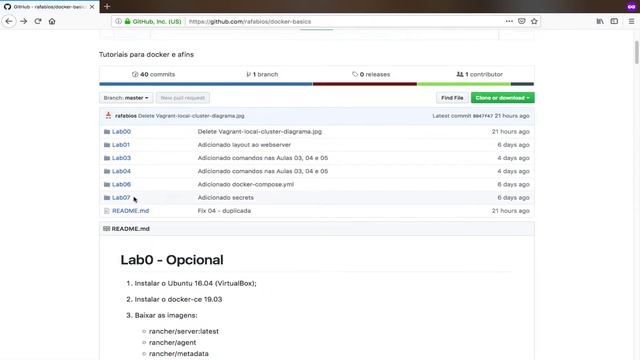View the 1 contributor tab
This screenshot has height=360, width=640.
pyautogui.click(x=480, y=74)
